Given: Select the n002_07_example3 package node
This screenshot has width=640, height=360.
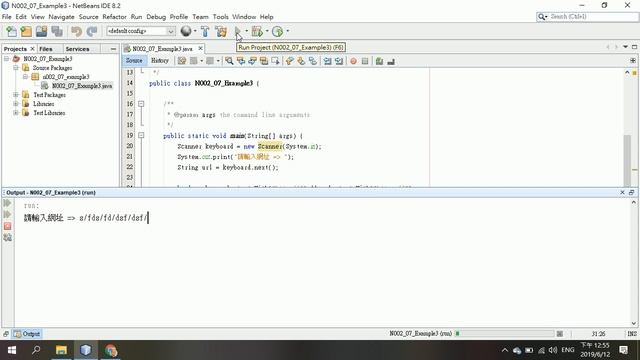Looking at the screenshot, I should click(x=61, y=77).
